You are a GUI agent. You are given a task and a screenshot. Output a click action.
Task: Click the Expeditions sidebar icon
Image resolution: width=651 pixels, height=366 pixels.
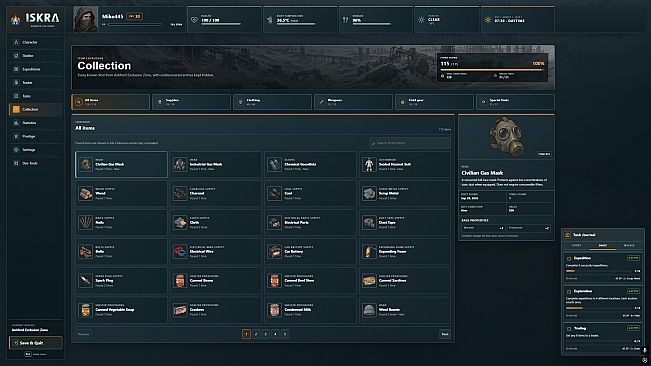(16, 69)
